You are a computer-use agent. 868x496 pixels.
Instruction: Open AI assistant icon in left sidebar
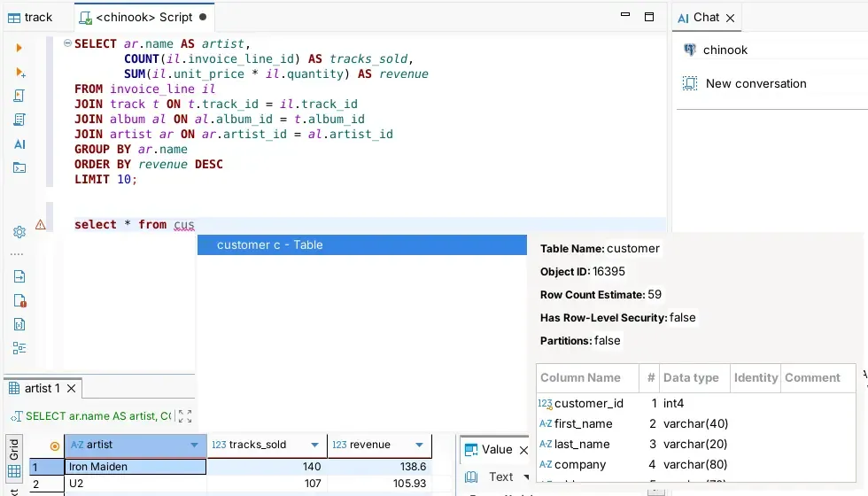19,143
